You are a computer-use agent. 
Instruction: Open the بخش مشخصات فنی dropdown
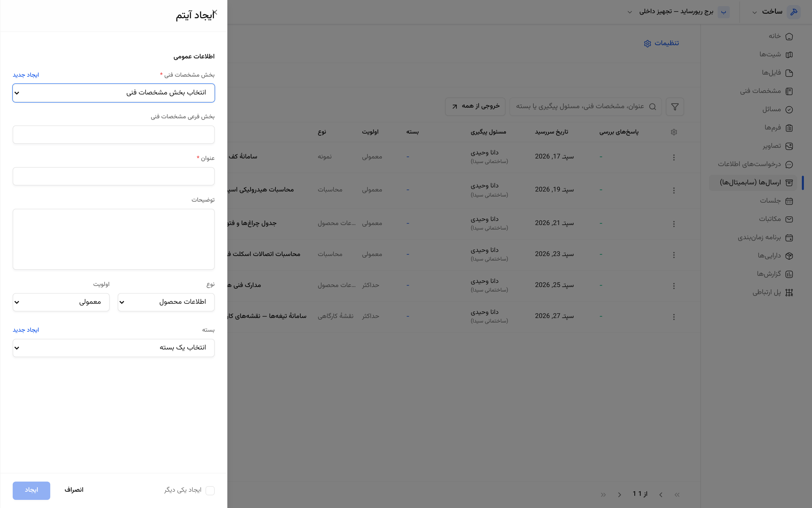pyautogui.click(x=113, y=93)
